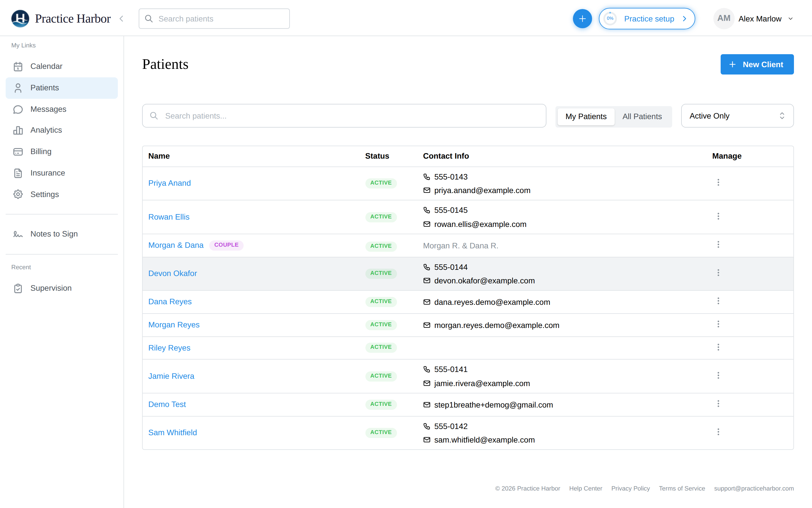Screen dimensions: 812x508
Task: Open Sam Whitfield's patient record
Action: (173, 433)
